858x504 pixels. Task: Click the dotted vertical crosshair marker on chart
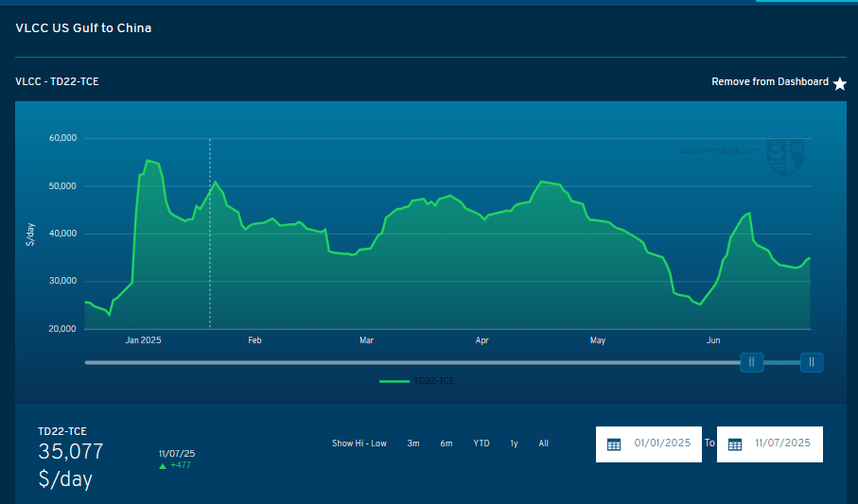click(x=210, y=234)
